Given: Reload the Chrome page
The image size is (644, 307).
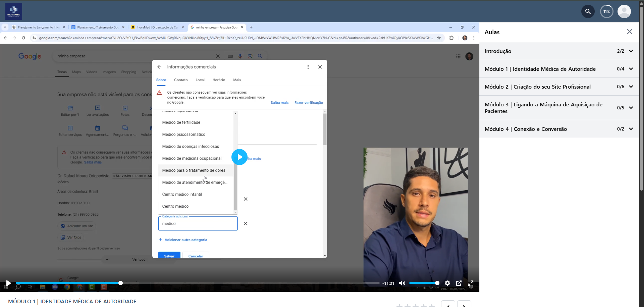Looking at the screenshot, I should [23, 38].
